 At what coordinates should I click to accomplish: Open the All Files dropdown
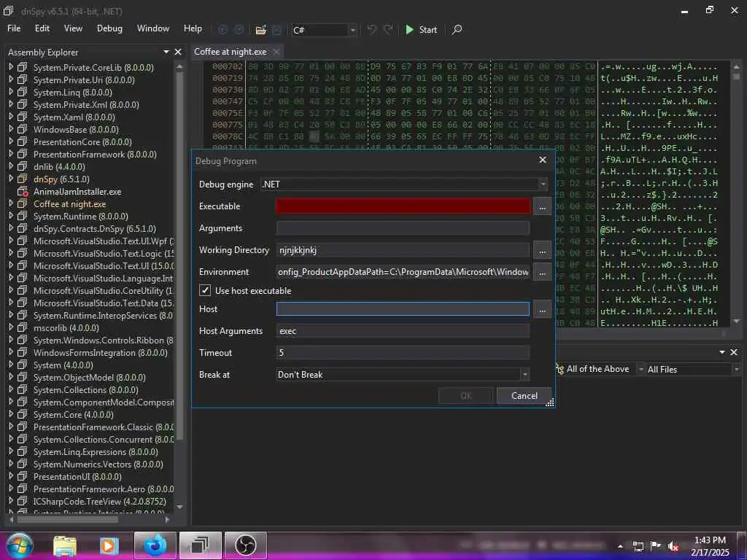pos(737,370)
